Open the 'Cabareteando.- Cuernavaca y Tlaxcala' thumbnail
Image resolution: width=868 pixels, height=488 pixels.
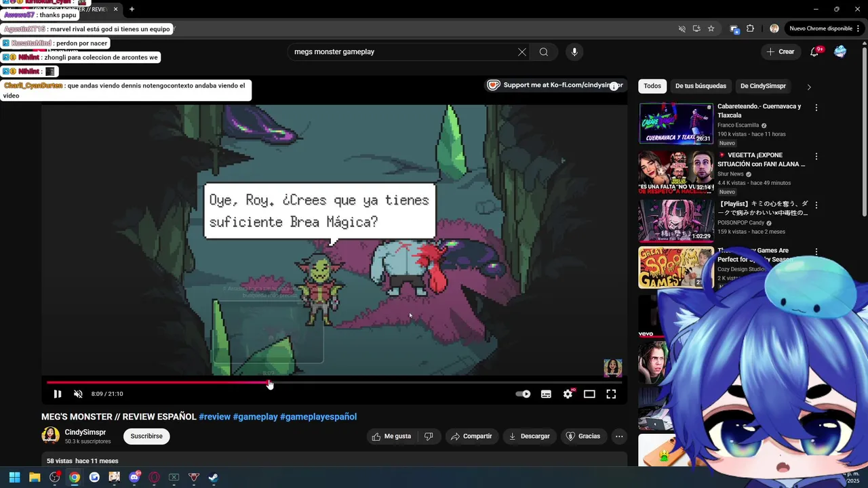[x=676, y=123]
